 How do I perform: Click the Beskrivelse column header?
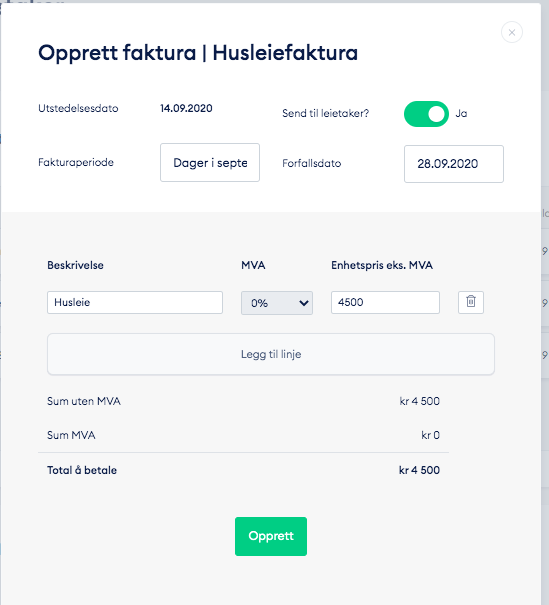(75, 265)
